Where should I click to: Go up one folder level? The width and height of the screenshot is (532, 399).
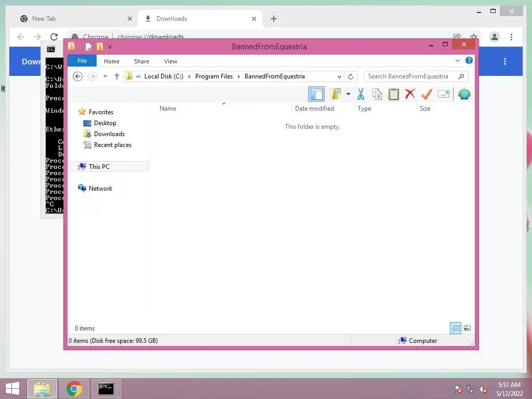117,76
